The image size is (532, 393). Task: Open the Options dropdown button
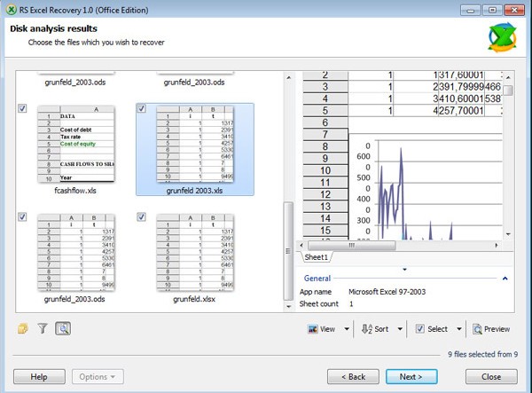[98, 377]
